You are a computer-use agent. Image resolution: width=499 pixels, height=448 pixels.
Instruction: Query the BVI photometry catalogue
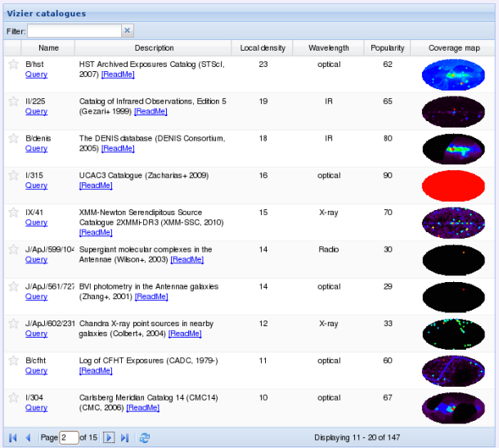point(36,297)
